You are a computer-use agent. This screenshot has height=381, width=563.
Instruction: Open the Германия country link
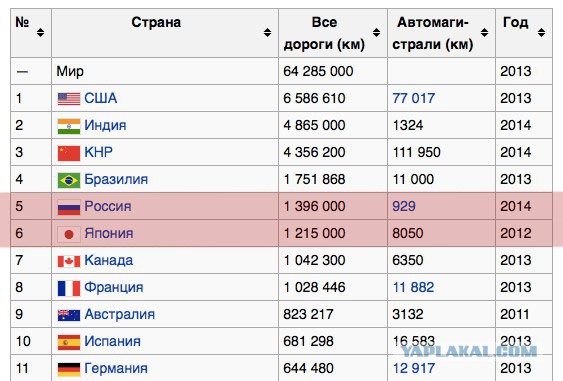point(116,368)
